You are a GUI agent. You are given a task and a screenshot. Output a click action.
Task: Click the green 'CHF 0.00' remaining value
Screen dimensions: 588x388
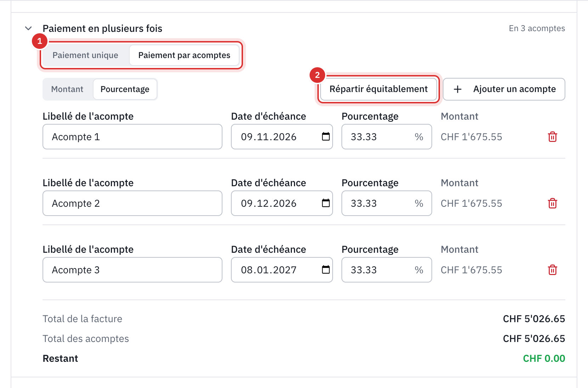point(544,358)
